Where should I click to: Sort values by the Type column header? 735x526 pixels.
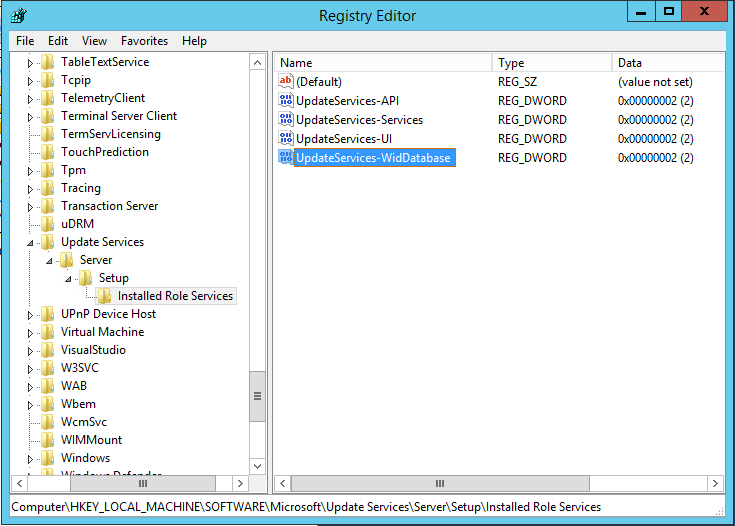[552, 62]
